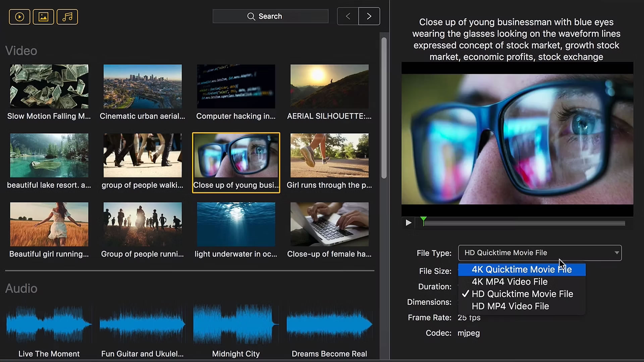Click the Search field

(x=270, y=16)
